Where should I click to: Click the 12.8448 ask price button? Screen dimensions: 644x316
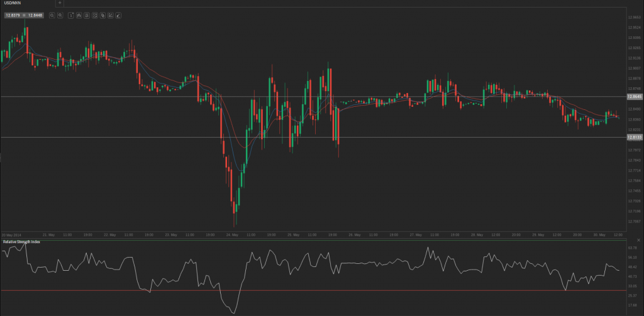pos(35,15)
